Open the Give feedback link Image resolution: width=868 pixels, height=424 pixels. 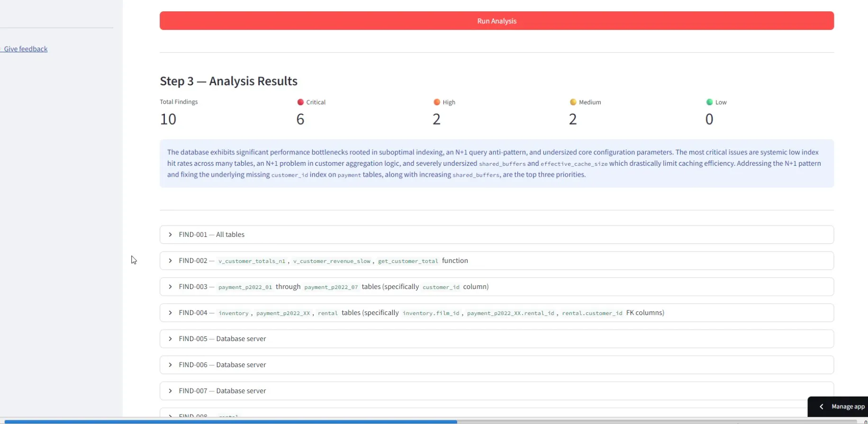pyautogui.click(x=26, y=49)
